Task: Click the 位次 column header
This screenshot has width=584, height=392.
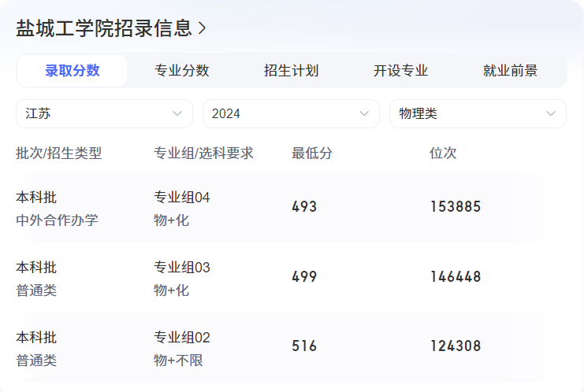Action: click(x=443, y=153)
